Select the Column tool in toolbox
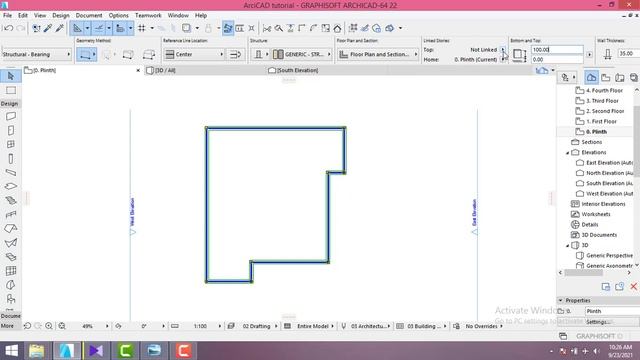Viewport: 640px width, 360px height. (11, 158)
